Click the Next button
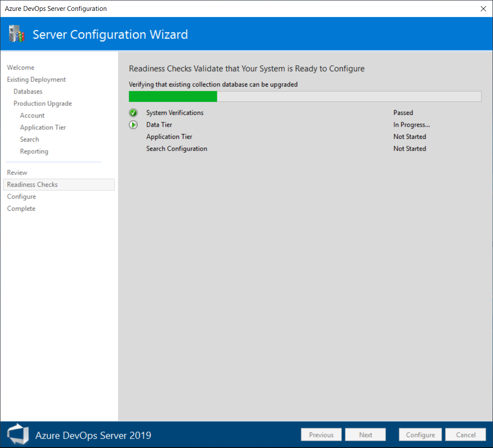 [x=366, y=435]
